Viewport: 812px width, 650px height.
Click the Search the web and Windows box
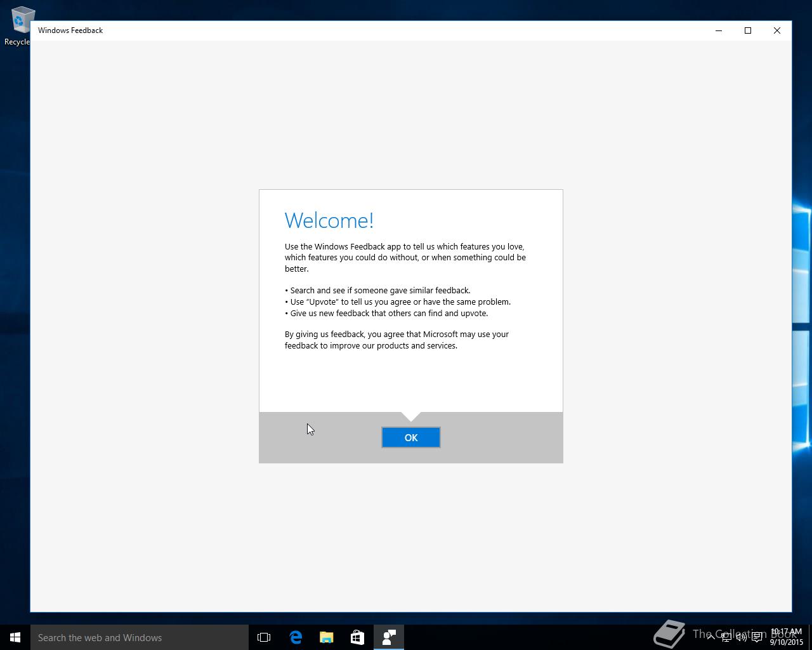point(140,637)
